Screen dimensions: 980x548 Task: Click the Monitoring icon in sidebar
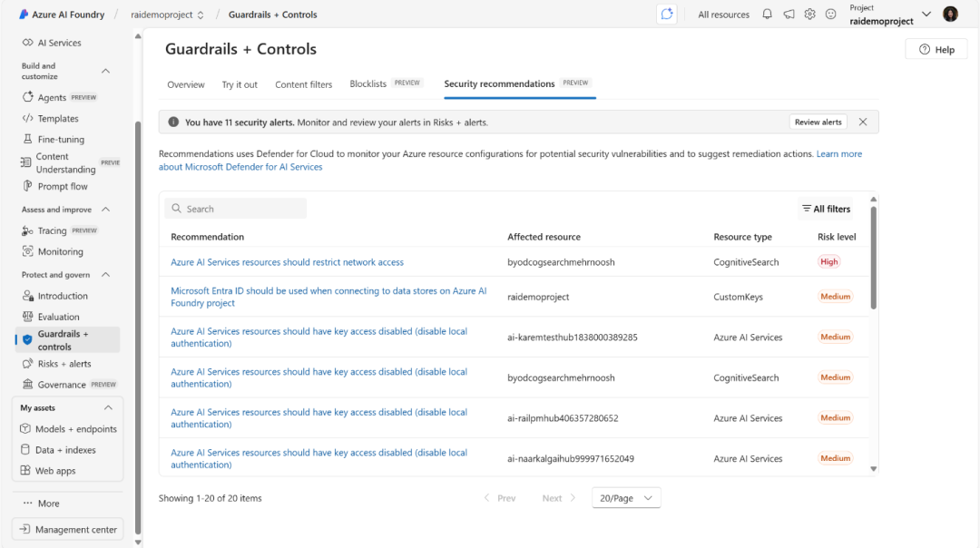pyautogui.click(x=27, y=251)
